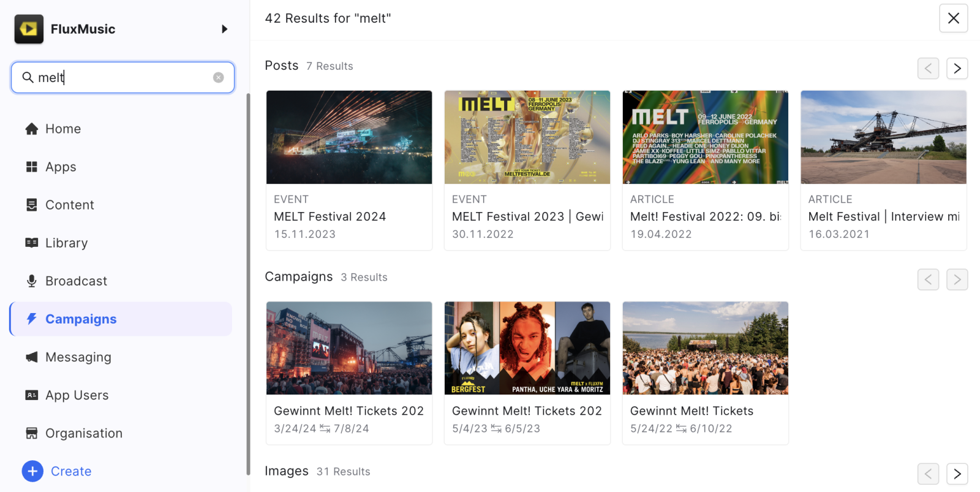Show next Posts results
This screenshot has width=980, height=492.
[x=957, y=69]
